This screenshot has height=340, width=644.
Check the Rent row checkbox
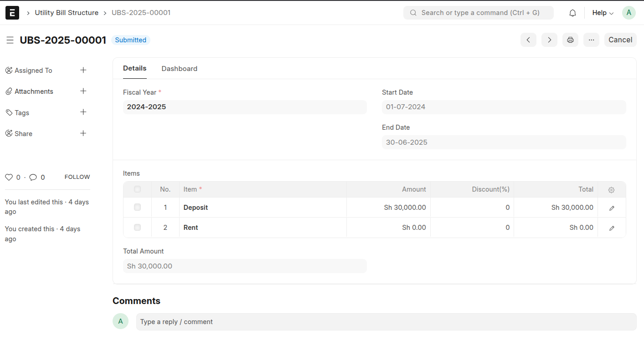[137, 227]
